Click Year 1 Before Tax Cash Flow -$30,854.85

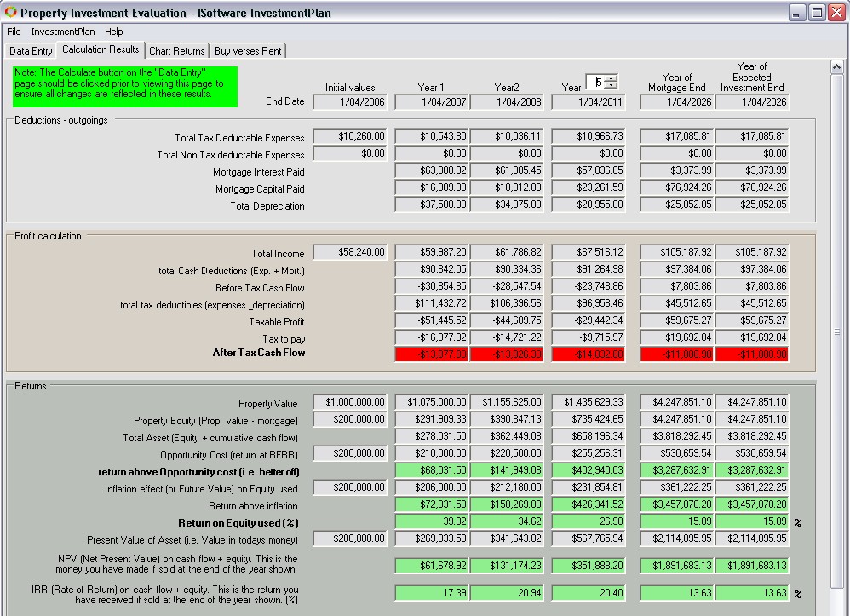coord(432,286)
